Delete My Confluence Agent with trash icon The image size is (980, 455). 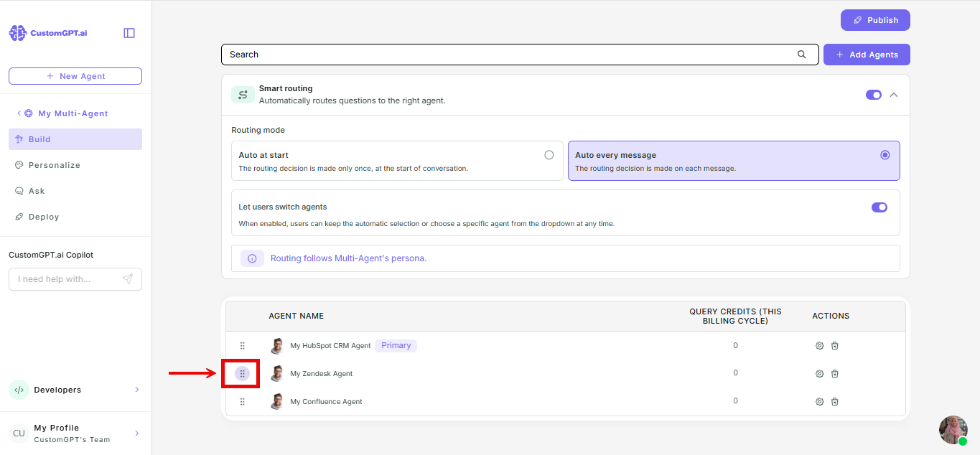point(835,402)
